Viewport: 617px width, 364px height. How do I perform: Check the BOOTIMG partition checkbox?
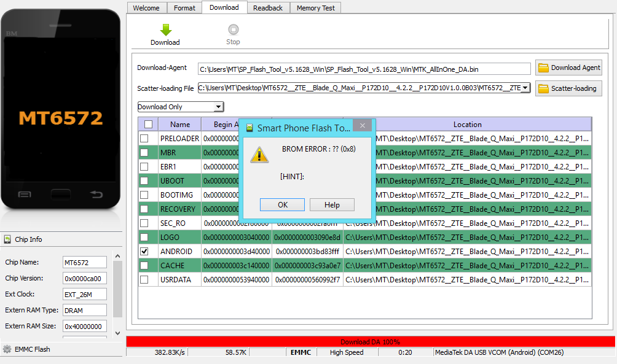click(144, 195)
